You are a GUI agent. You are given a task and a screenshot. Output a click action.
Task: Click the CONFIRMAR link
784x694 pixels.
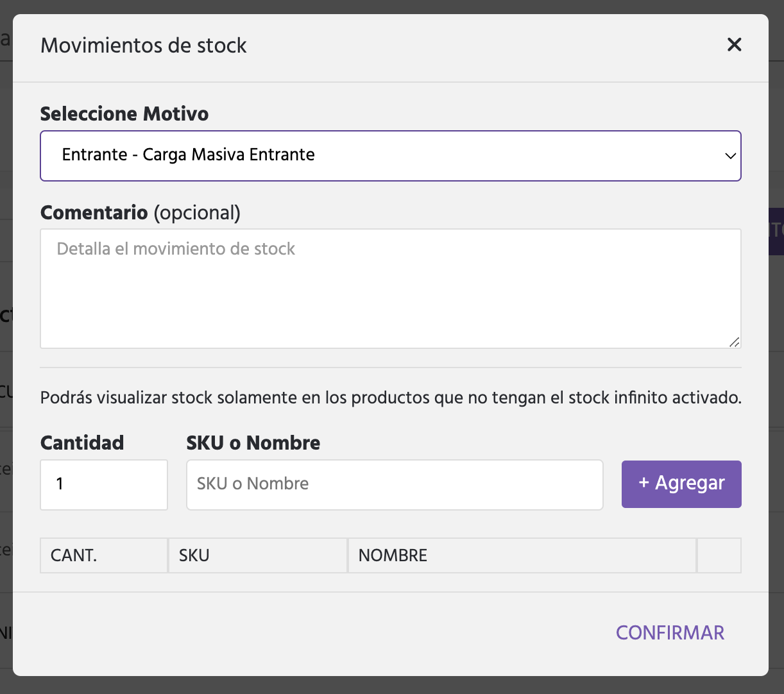(x=669, y=632)
